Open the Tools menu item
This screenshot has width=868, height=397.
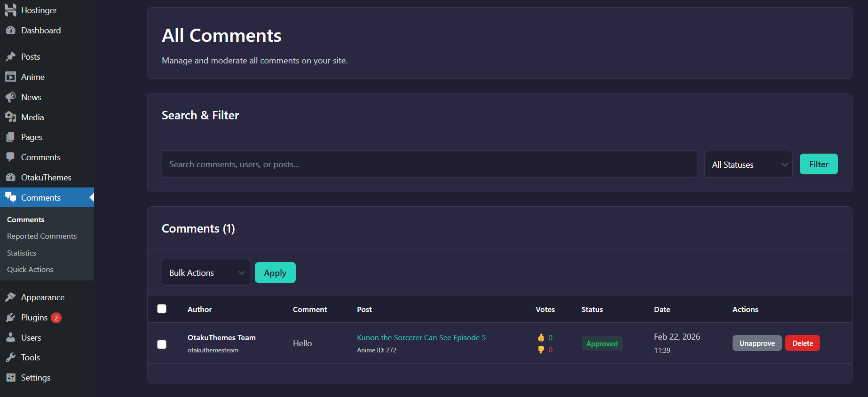[x=31, y=358]
